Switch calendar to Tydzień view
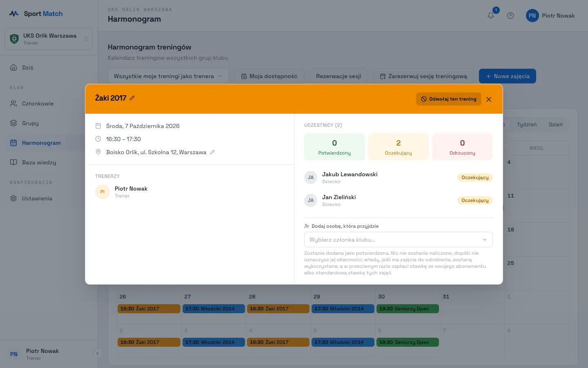 pos(527,125)
